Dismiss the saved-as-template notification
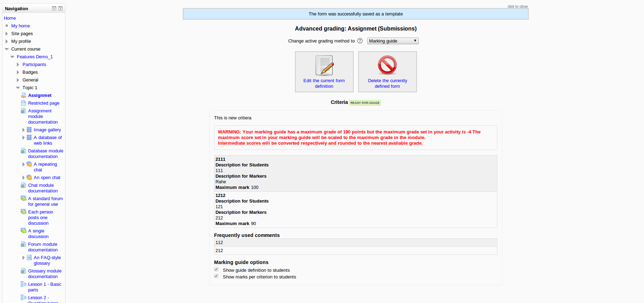Viewport: 644px width, 303px height. [x=355, y=14]
